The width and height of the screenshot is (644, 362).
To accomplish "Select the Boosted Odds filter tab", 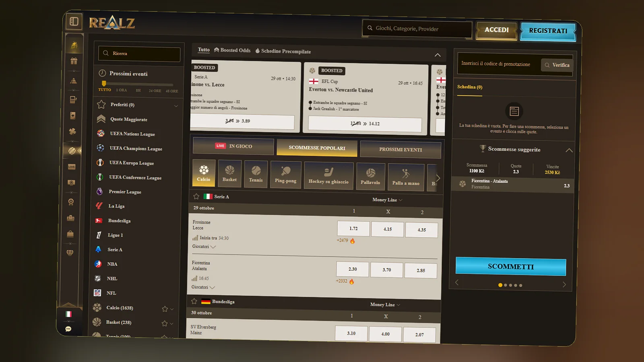I will tap(232, 50).
